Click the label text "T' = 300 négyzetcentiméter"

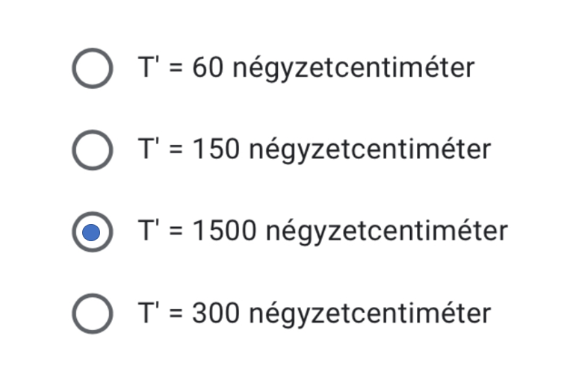click(314, 314)
